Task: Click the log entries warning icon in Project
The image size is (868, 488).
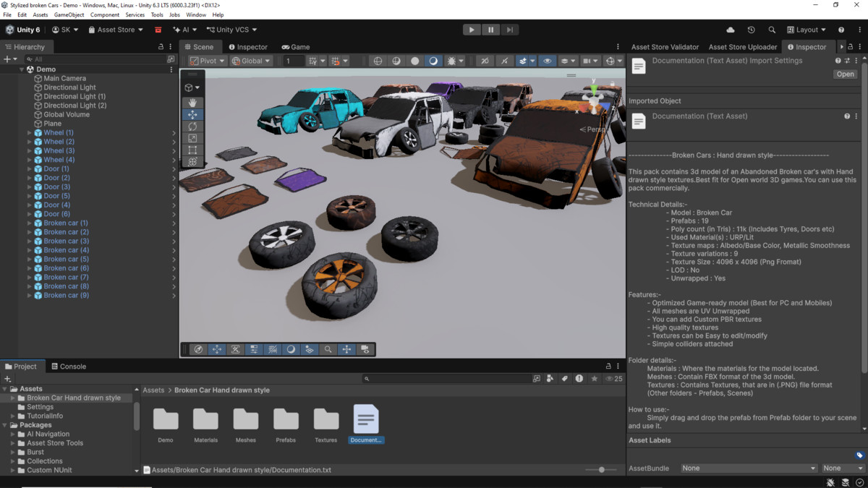Action: [579, 378]
